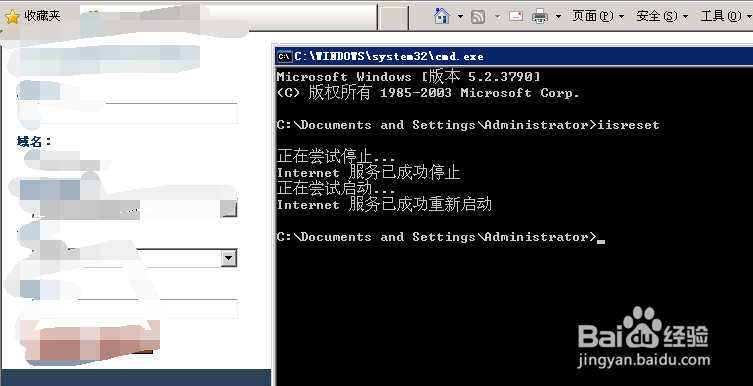Click the cmd.exe window system icon
The image size is (753, 386).
click(x=284, y=57)
